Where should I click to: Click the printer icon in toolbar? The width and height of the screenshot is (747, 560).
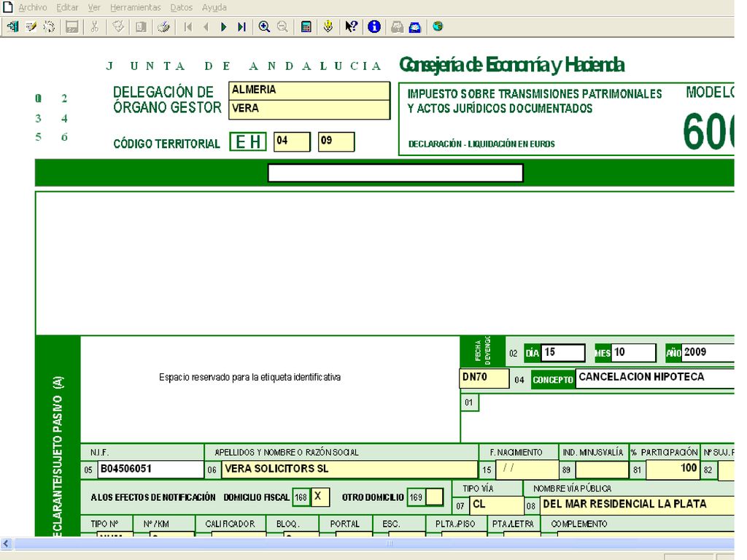click(x=163, y=27)
